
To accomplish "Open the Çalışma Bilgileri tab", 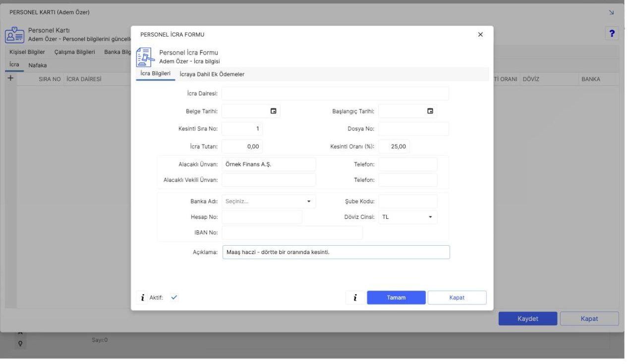I will click(74, 52).
